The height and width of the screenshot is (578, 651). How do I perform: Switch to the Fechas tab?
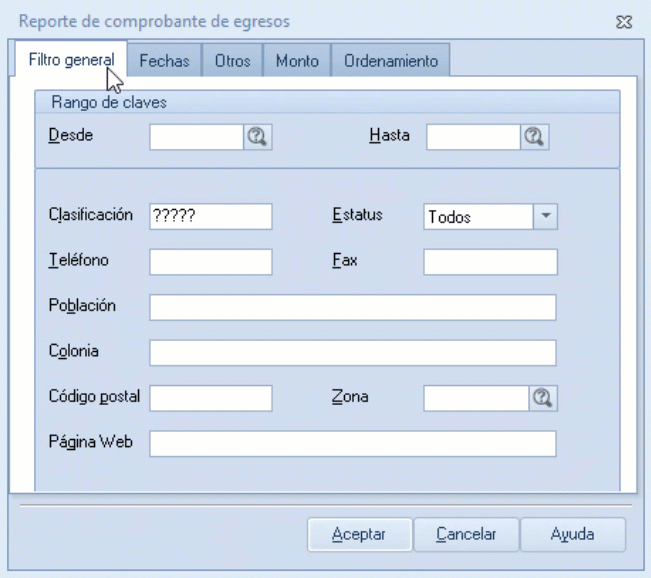pos(164,61)
